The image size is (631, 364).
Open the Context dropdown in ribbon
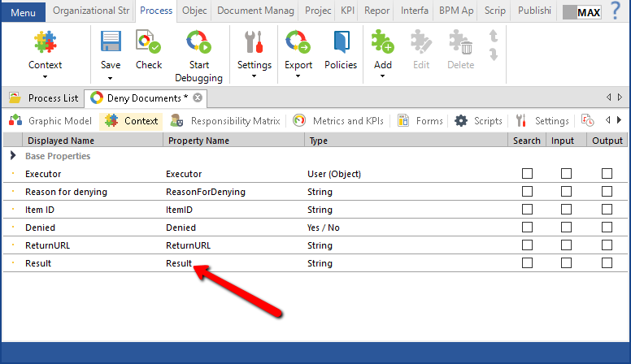[45, 77]
